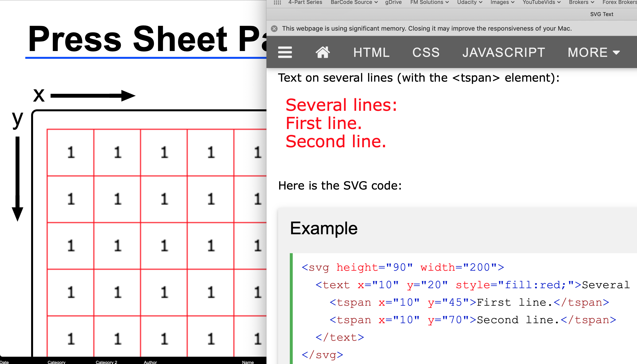This screenshot has height=364, width=637.
Task: Click the 'Several lines:' red SVG text
Action: point(341,105)
